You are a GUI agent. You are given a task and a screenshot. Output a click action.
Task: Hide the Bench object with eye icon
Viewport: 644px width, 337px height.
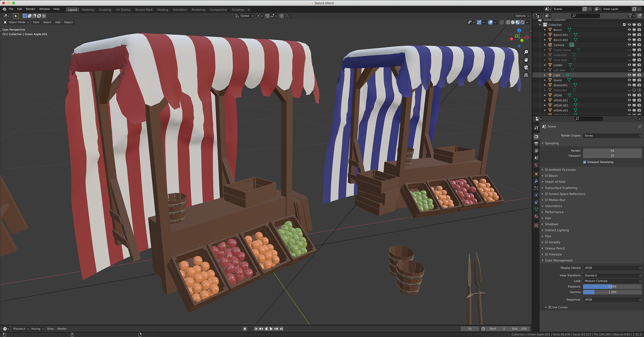pos(629,30)
